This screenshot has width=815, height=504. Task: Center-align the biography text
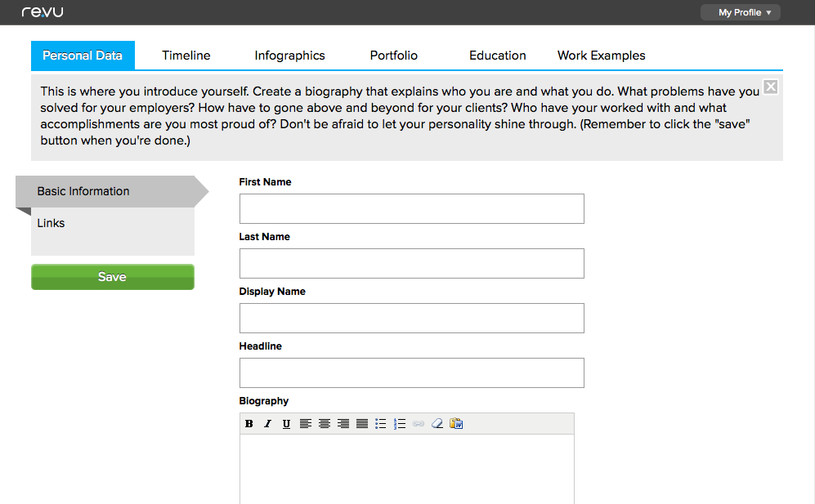(325, 424)
